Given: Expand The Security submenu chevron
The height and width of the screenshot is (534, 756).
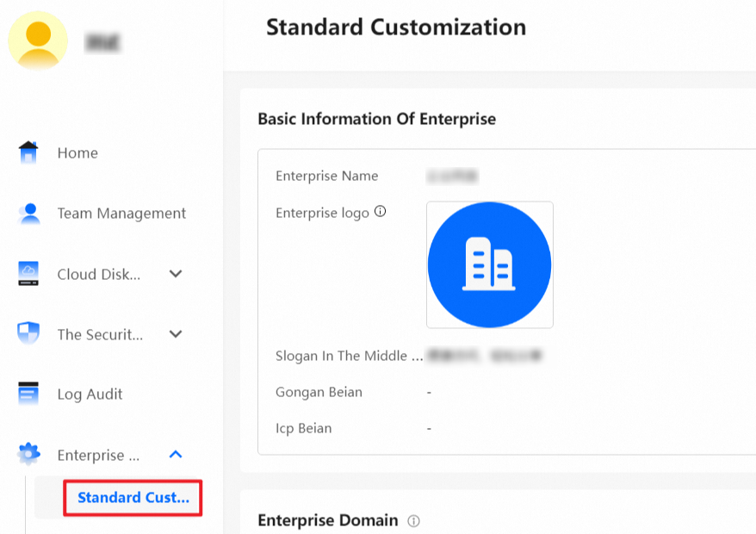Looking at the screenshot, I should point(176,334).
